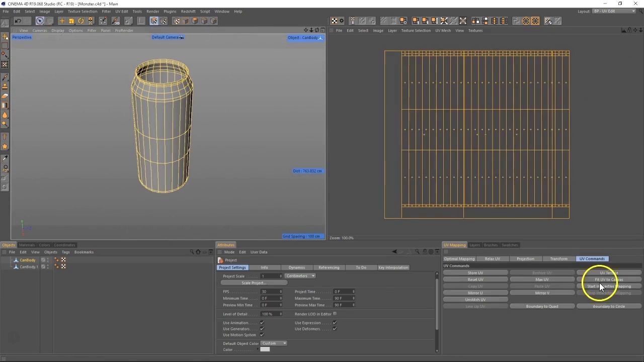Click the Project icon in Attributes
Image resolution: width=644 pixels, height=362 pixels.
click(x=220, y=260)
